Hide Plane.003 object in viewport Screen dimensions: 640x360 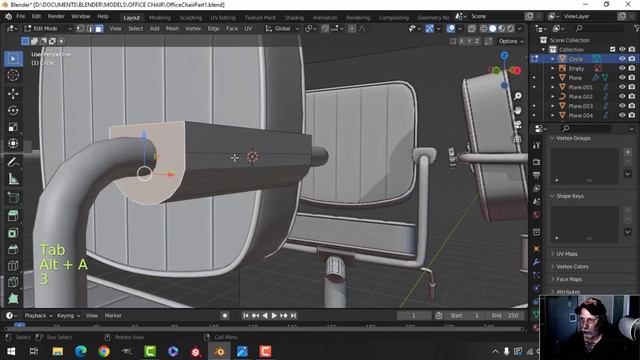(x=622, y=106)
